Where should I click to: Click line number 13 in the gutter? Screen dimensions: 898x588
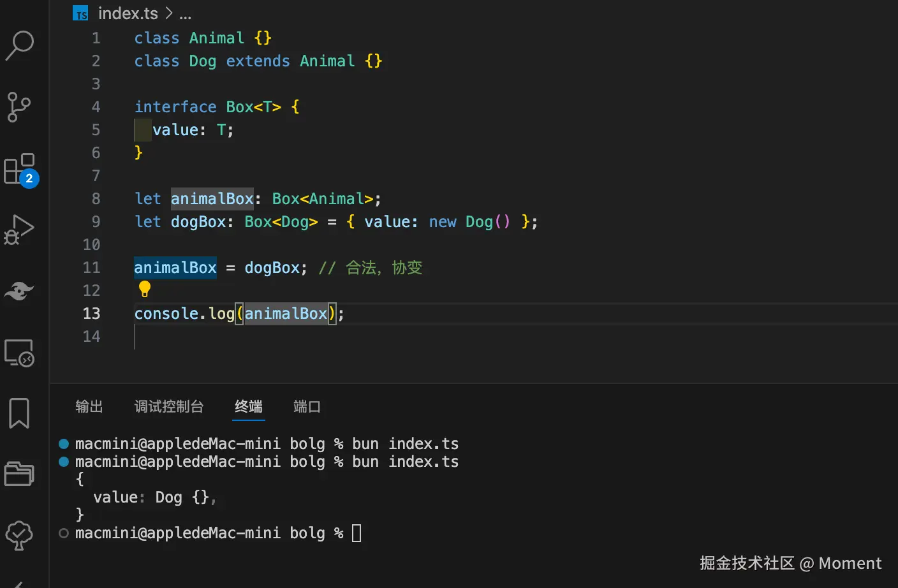pyautogui.click(x=91, y=313)
